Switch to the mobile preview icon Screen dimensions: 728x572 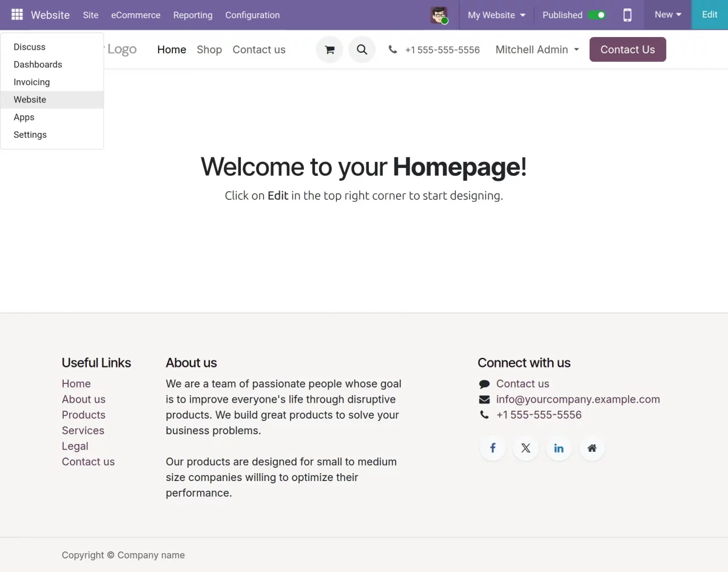(x=627, y=15)
